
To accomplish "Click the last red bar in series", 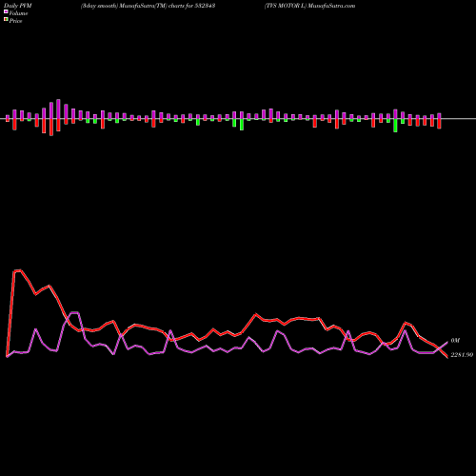I will point(439,124).
